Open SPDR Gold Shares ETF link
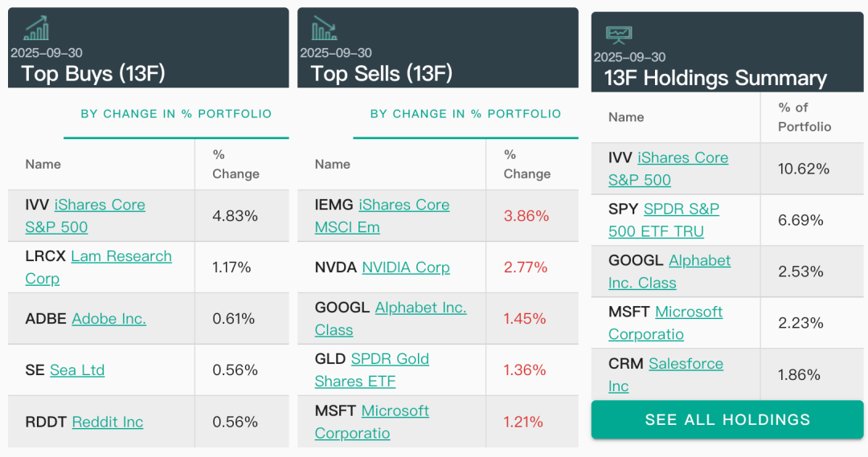 click(390, 359)
